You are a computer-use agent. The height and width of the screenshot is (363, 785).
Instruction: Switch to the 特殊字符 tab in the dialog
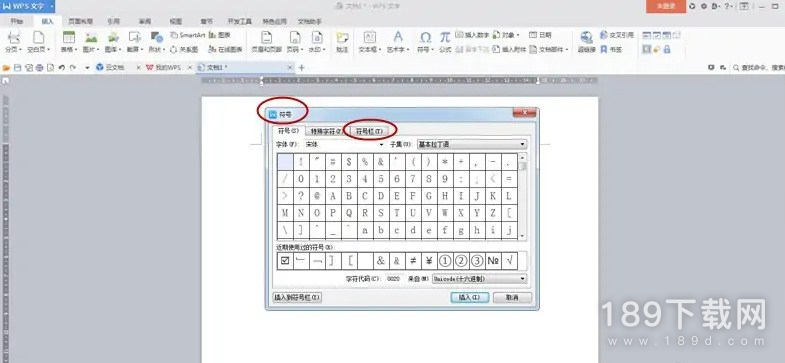coord(325,131)
